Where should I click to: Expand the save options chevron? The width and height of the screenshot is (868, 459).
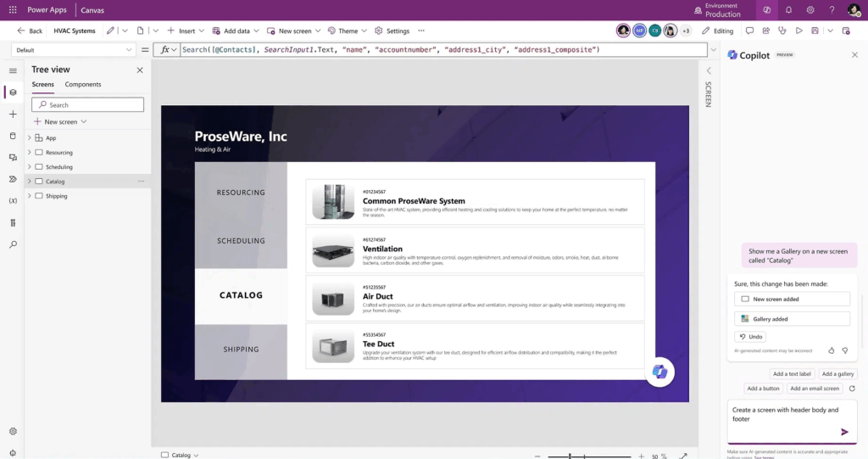(830, 31)
